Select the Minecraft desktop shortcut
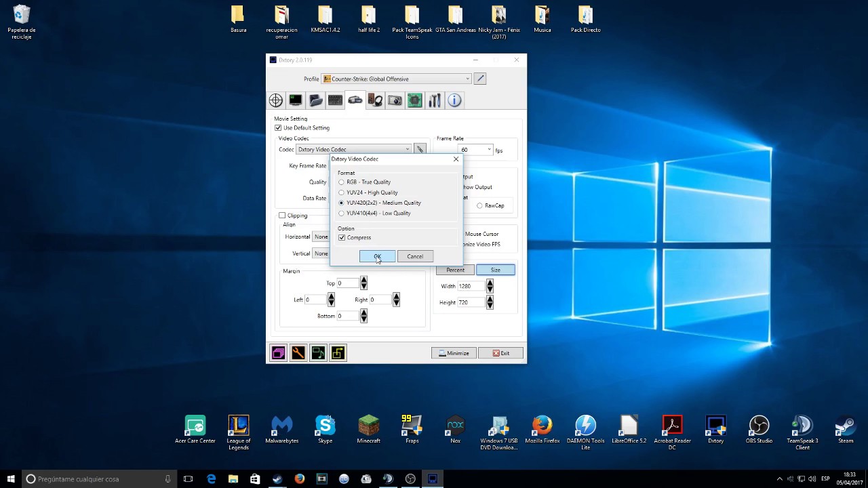 368,430
